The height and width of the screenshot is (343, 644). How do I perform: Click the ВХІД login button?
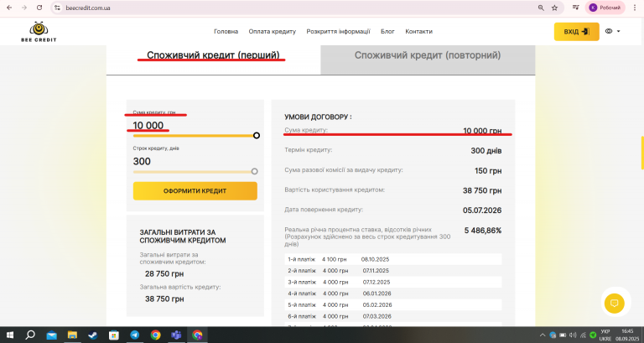(x=577, y=32)
